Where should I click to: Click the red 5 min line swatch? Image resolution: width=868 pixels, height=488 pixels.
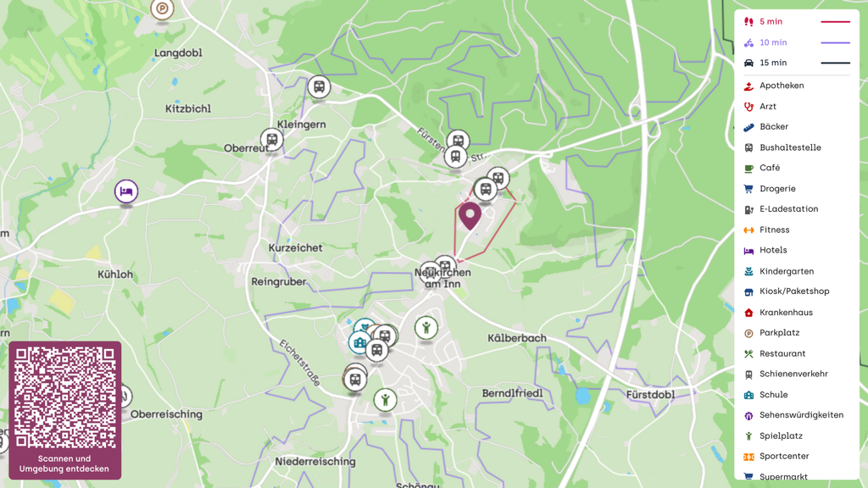click(x=835, y=21)
